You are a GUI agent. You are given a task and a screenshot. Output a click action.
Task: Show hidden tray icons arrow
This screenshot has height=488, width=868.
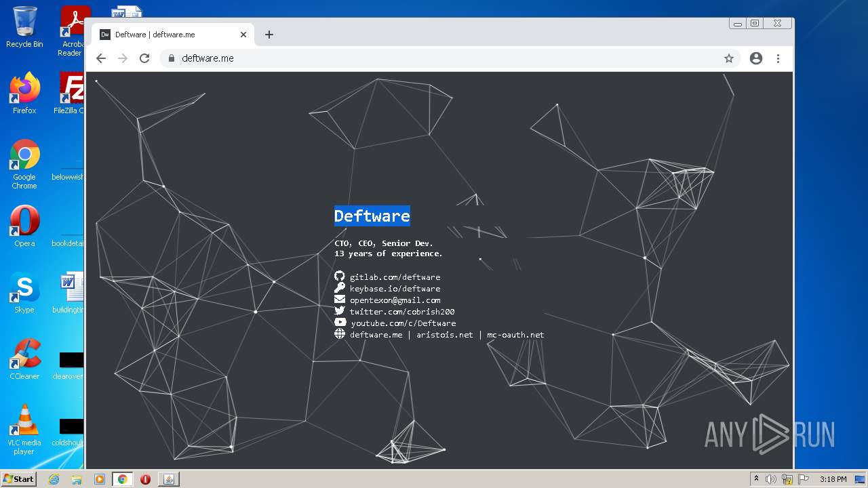[x=756, y=479]
